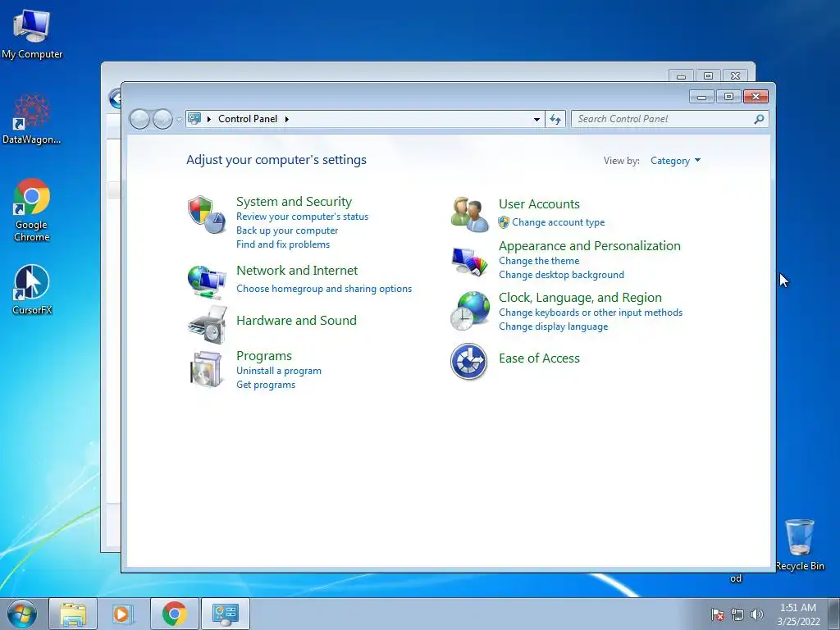Open the User Accounts heading link

(x=539, y=204)
